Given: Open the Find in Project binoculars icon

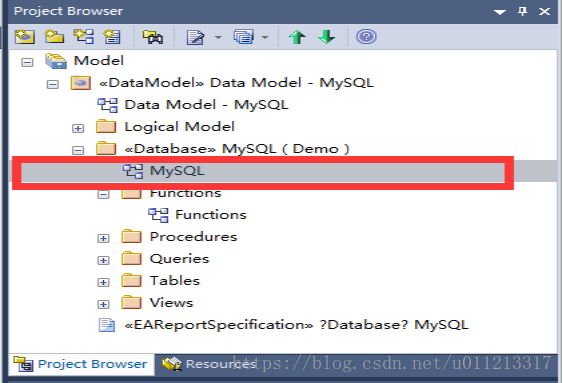Looking at the screenshot, I should pos(153,37).
